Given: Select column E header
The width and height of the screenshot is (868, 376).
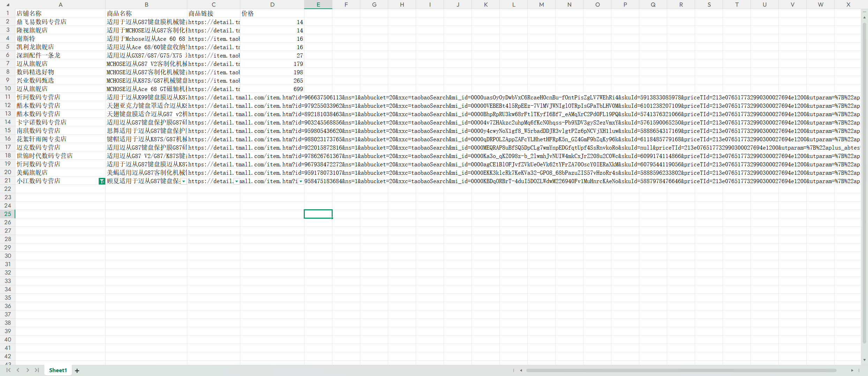Looking at the screenshot, I should coord(318,5).
